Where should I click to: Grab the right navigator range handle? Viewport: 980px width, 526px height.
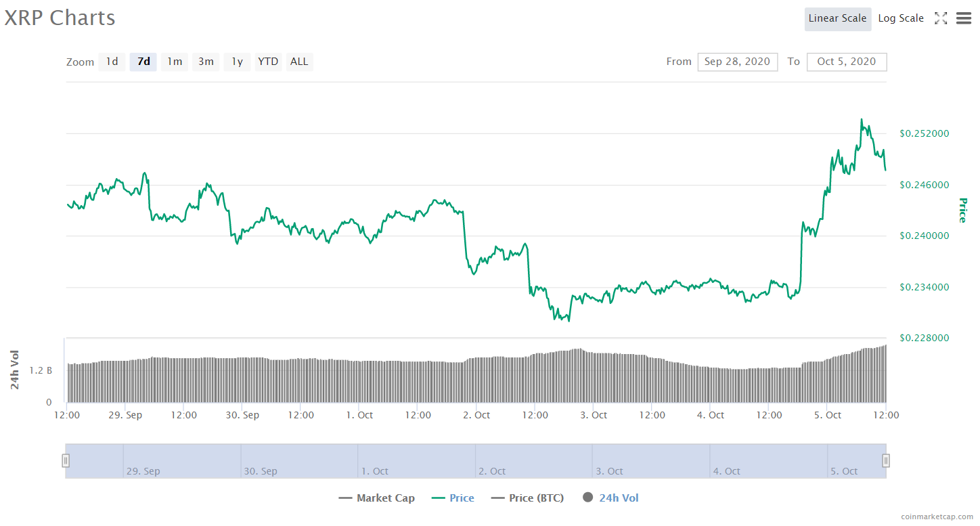pyautogui.click(x=886, y=461)
